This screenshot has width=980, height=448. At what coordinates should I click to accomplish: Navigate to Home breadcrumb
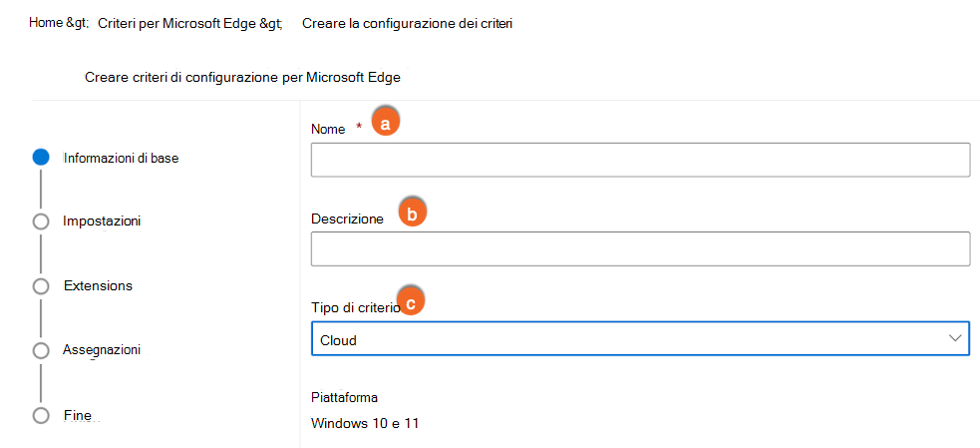coord(48,21)
